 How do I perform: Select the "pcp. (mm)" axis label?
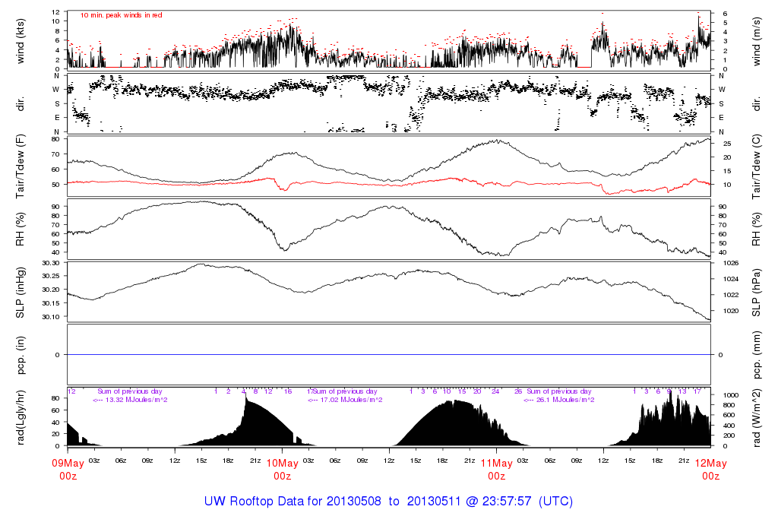click(x=758, y=354)
